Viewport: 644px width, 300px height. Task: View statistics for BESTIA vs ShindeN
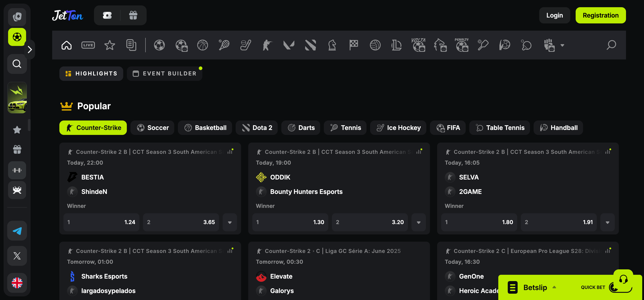tap(230, 152)
